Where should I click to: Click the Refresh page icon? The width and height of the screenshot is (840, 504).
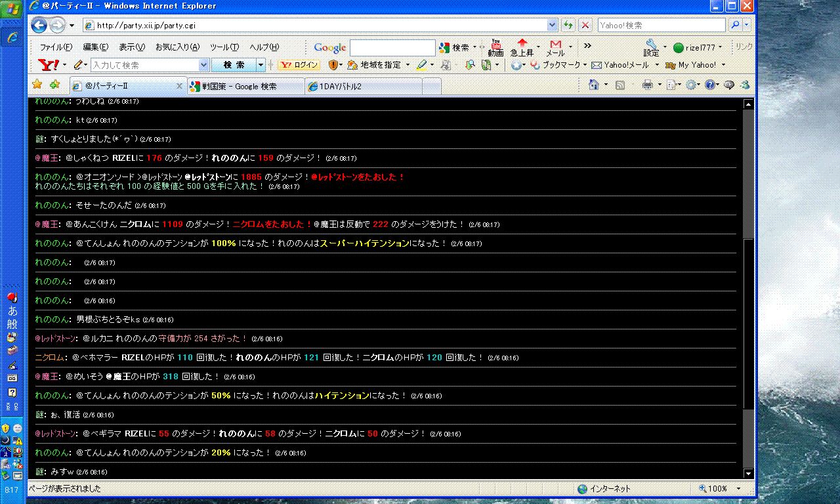tap(568, 26)
